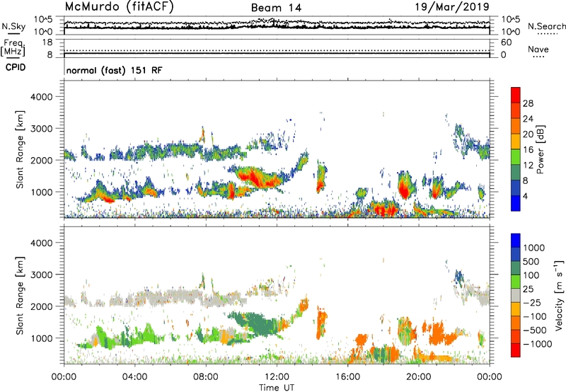Pick the orange -500 to -100 velocity swatch

(x=516, y=323)
